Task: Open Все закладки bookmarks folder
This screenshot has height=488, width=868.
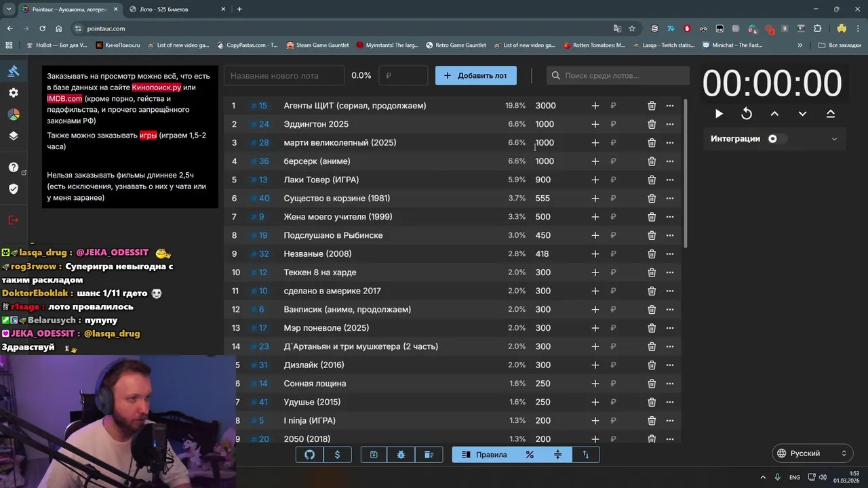Action: [x=840, y=45]
